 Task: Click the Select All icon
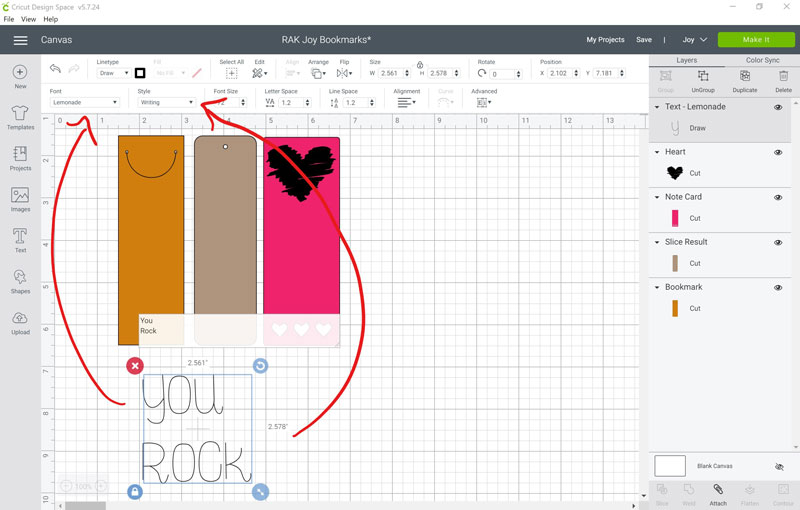tap(232, 73)
